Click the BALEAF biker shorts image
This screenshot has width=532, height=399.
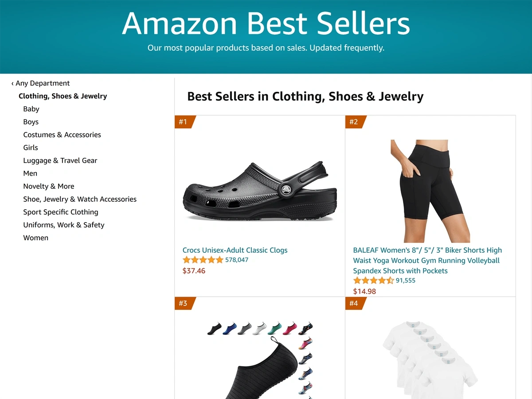point(430,191)
